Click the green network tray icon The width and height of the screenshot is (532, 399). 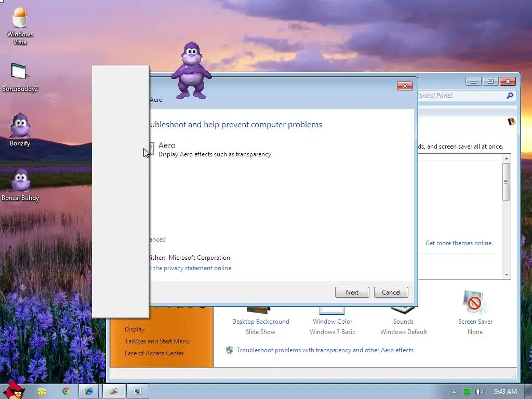point(467,392)
